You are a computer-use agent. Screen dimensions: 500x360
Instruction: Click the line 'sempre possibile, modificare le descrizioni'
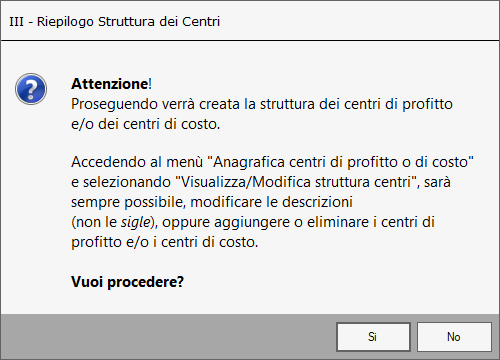coord(212,202)
